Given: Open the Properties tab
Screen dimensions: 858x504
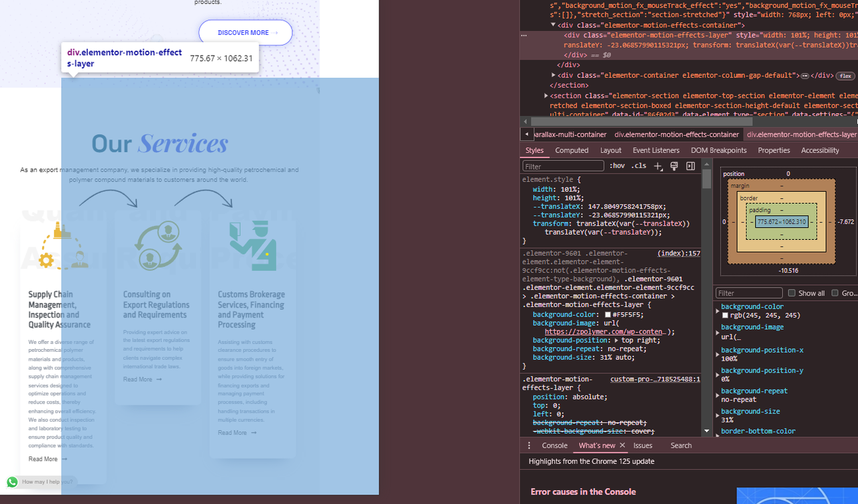Looking at the screenshot, I should click(x=774, y=150).
